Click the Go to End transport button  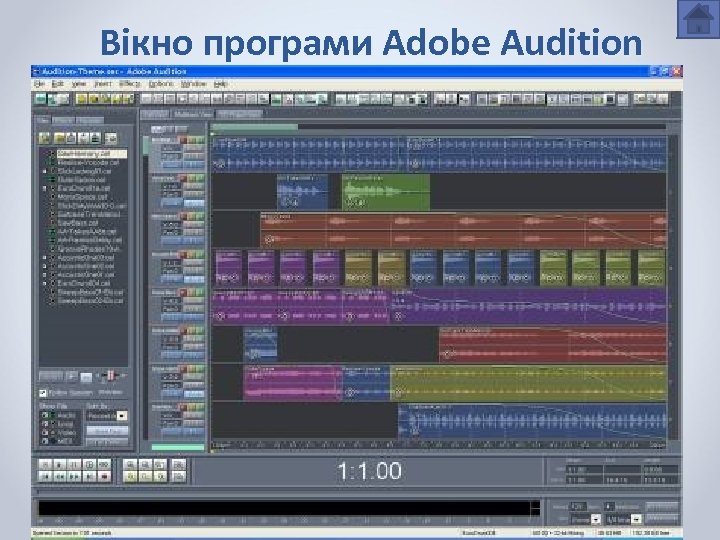click(x=89, y=477)
